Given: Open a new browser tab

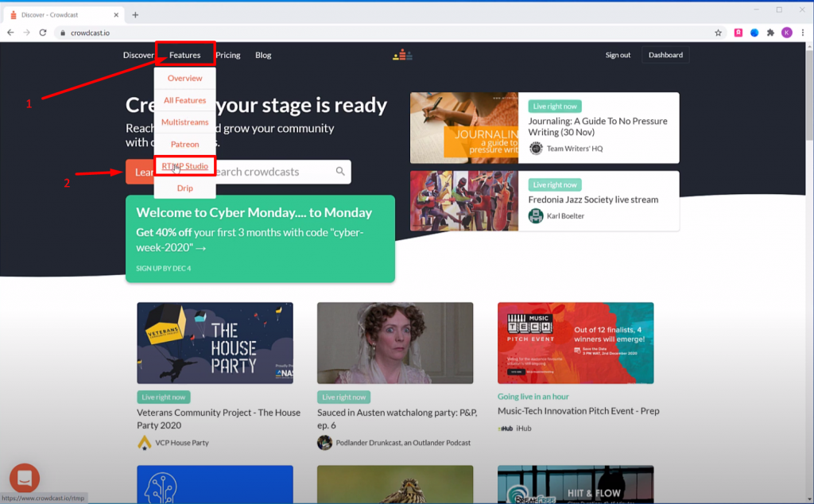Looking at the screenshot, I should 135,15.
